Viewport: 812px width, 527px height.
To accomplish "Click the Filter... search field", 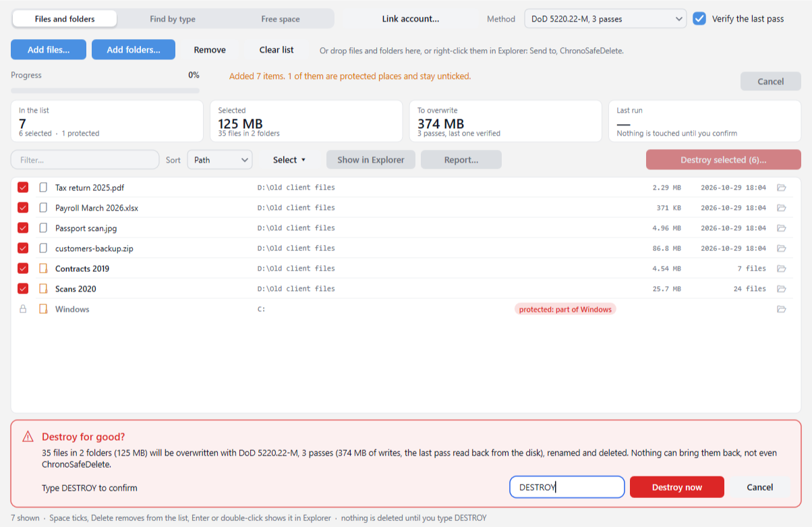I will tap(85, 160).
